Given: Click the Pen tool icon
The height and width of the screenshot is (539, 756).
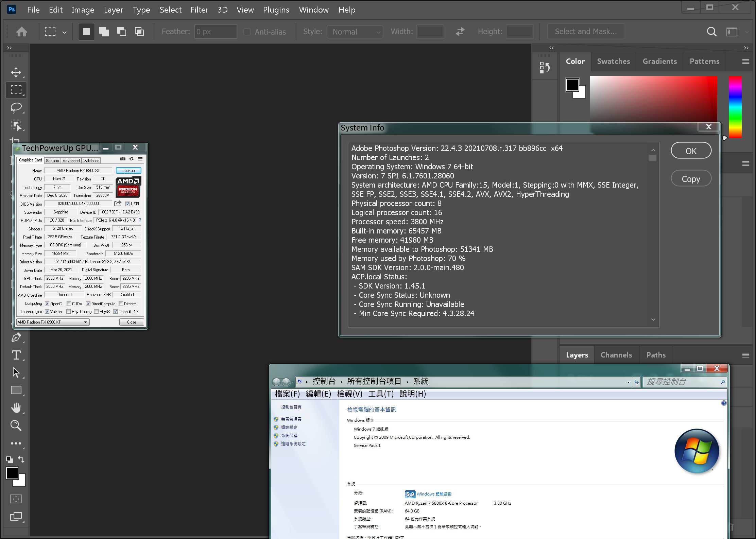Looking at the screenshot, I should (16, 337).
